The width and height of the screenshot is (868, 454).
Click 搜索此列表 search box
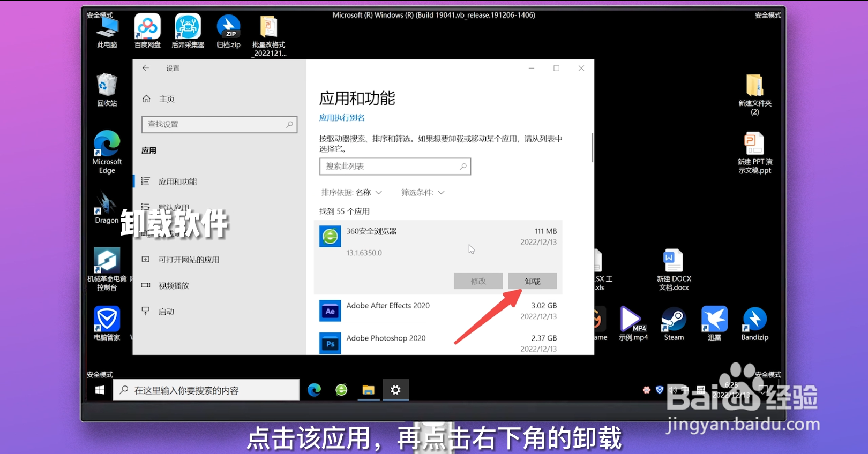395,167
